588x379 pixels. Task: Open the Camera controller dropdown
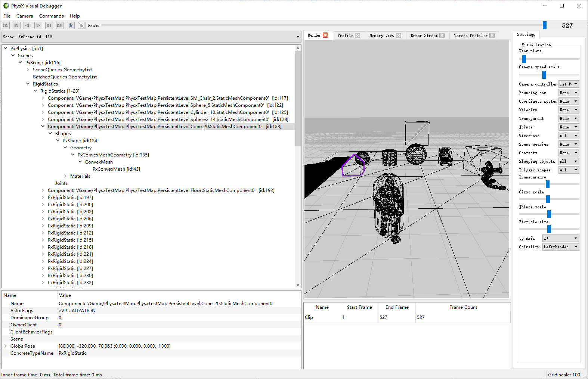coord(569,84)
